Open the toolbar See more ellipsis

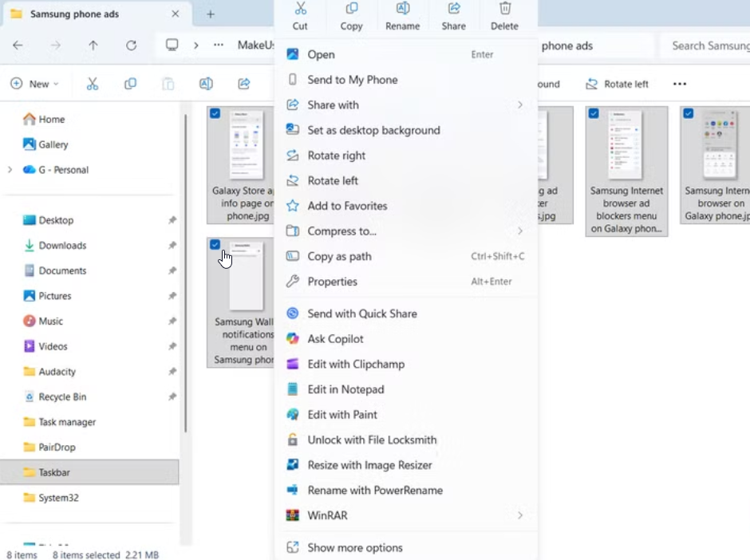point(679,84)
